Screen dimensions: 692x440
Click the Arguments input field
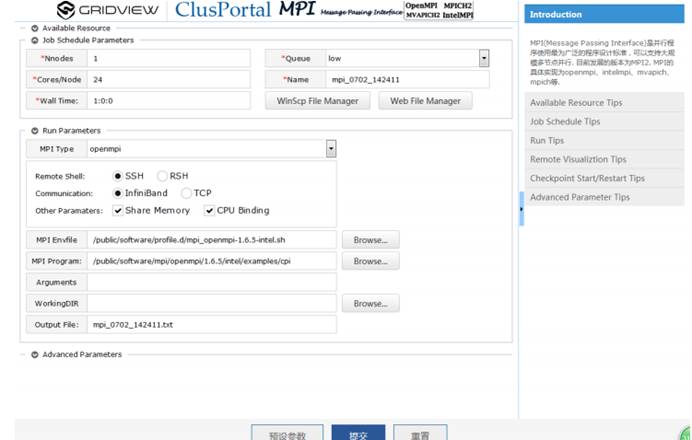point(212,282)
